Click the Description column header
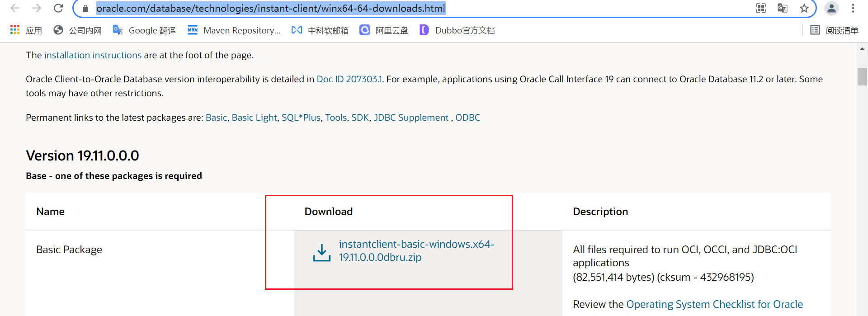This screenshot has width=868, height=316. pos(600,212)
